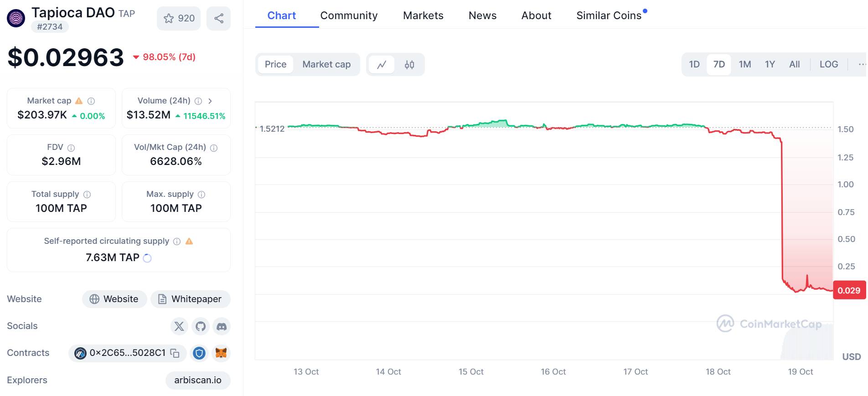Click circulating supply progress ring
This screenshot has width=868, height=396.
[x=147, y=258]
